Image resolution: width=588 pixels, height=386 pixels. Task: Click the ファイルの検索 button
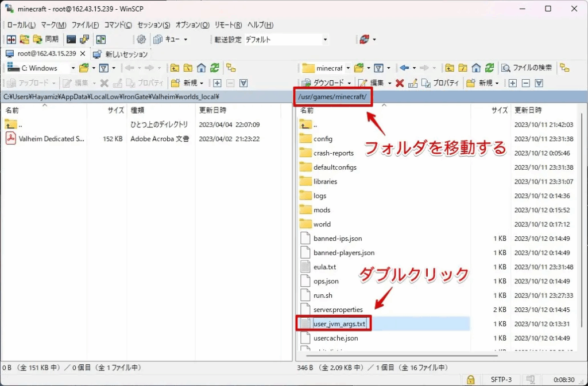527,68
